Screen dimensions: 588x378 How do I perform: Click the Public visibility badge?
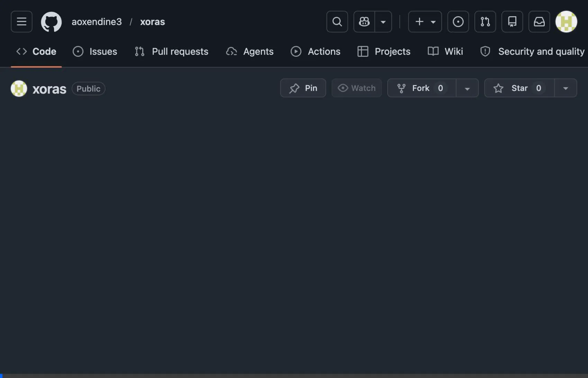pyautogui.click(x=88, y=89)
